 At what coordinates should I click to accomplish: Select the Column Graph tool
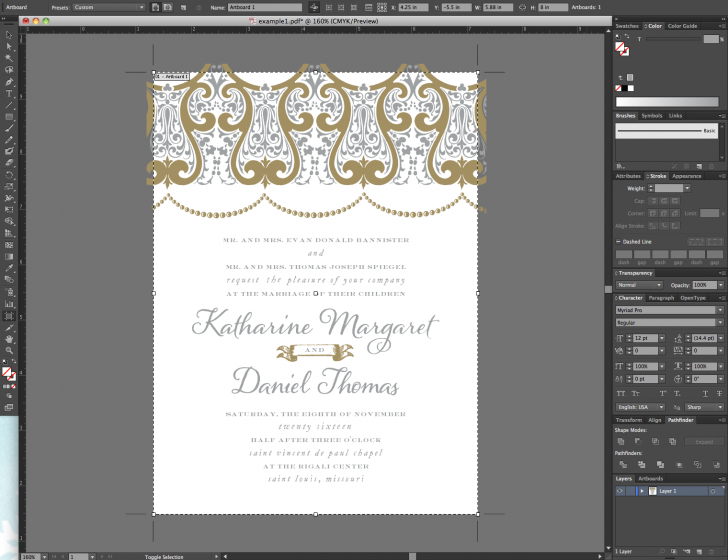9,304
